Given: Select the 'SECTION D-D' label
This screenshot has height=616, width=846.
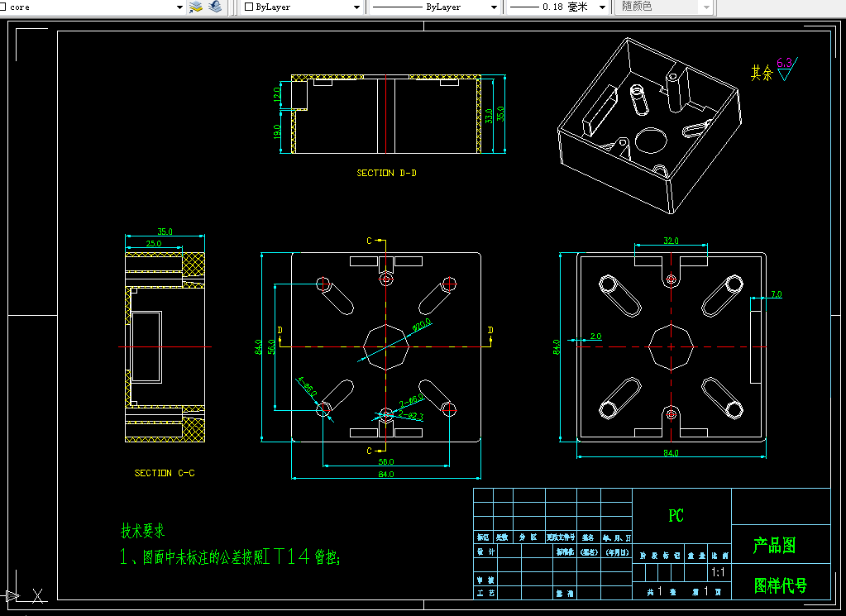Looking at the screenshot, I should click(x=386, y=173).
